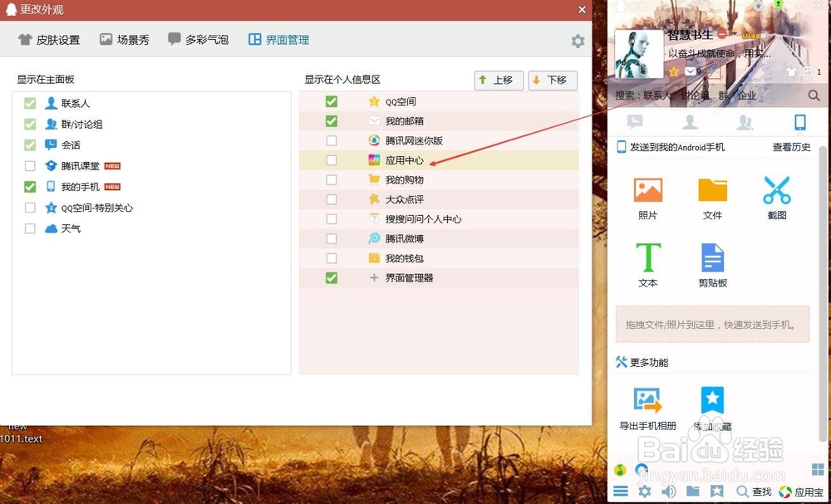831x504 pixels.
Task: Click the robot avatar picture
Action: 639,53
